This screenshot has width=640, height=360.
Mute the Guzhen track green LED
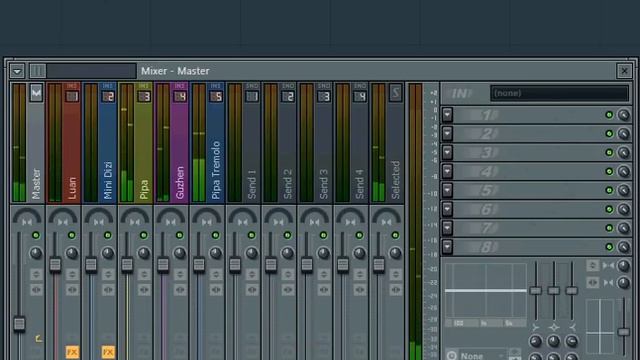pos(180,235)
